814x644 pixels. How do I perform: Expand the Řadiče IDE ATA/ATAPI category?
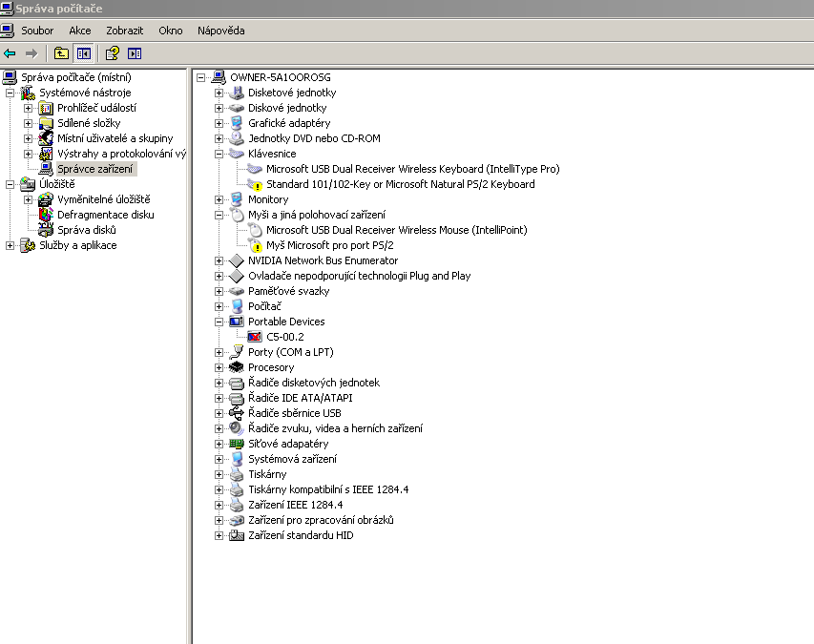click(219, 398)
